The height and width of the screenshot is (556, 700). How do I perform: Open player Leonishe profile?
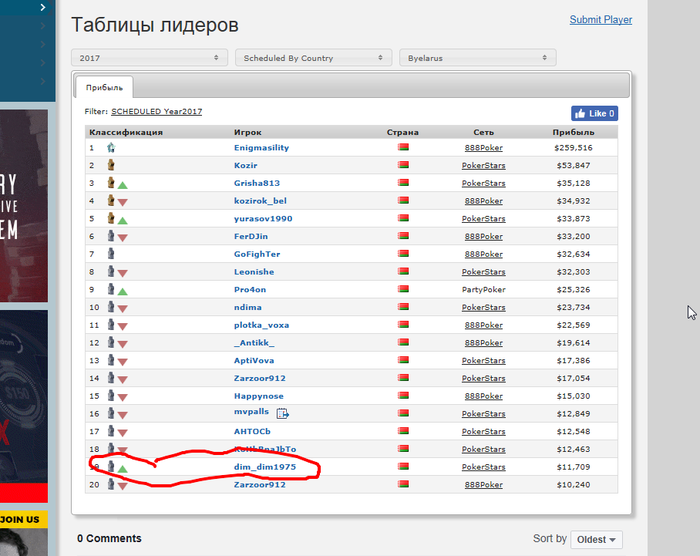pyautogui.click(x=254, y=272)
